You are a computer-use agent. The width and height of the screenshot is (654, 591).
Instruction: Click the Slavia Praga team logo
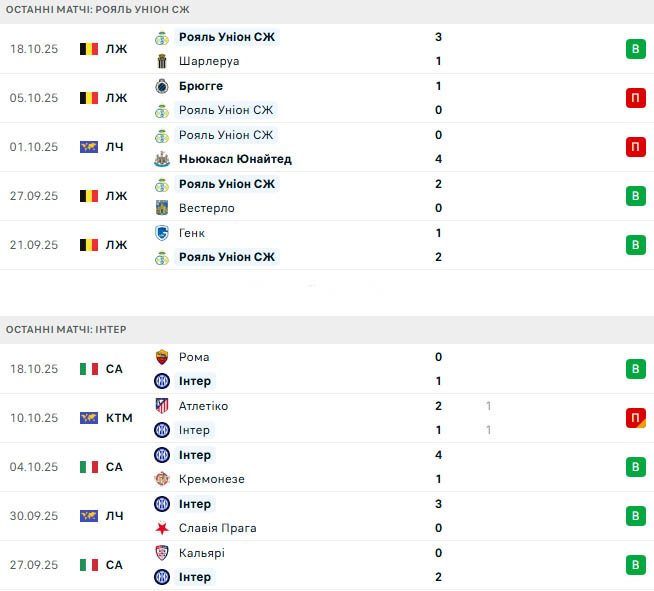(x=162, y=528)
